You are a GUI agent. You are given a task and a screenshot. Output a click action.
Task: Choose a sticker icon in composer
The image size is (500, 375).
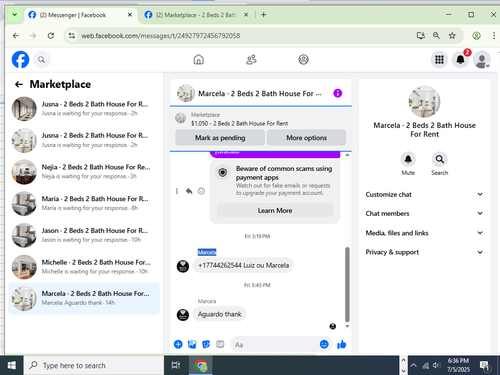coord(206,344)
